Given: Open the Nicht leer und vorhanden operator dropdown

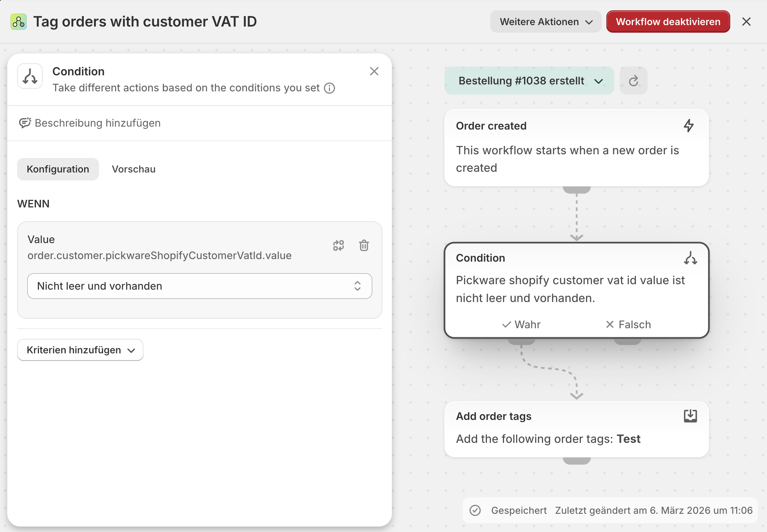Looking at the screenshot, I should [x=200, y=286].
